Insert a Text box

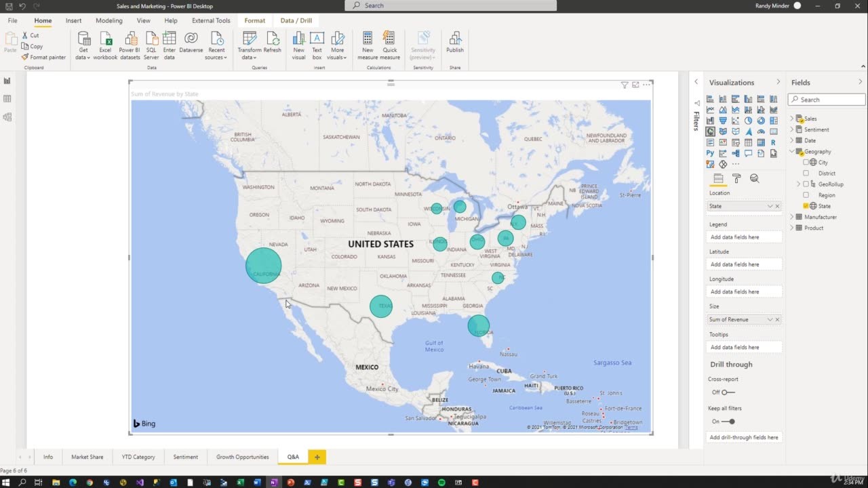pyautogui.click(x=317, y=45)
